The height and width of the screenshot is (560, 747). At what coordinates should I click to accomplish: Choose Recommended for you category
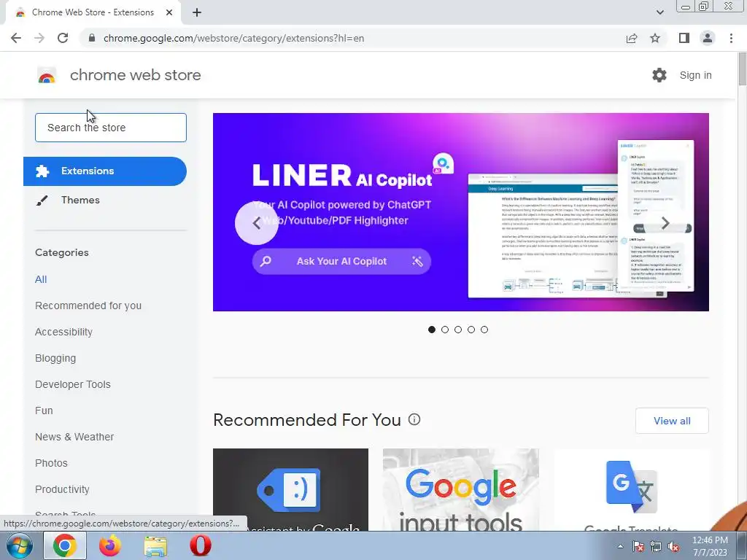point(88,306)
